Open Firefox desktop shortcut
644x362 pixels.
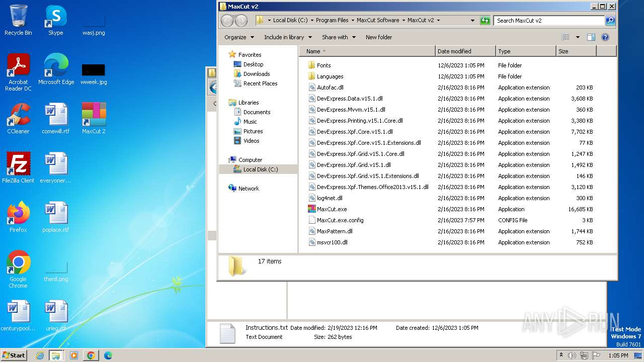pyautogui.click(x=18, y=217)
